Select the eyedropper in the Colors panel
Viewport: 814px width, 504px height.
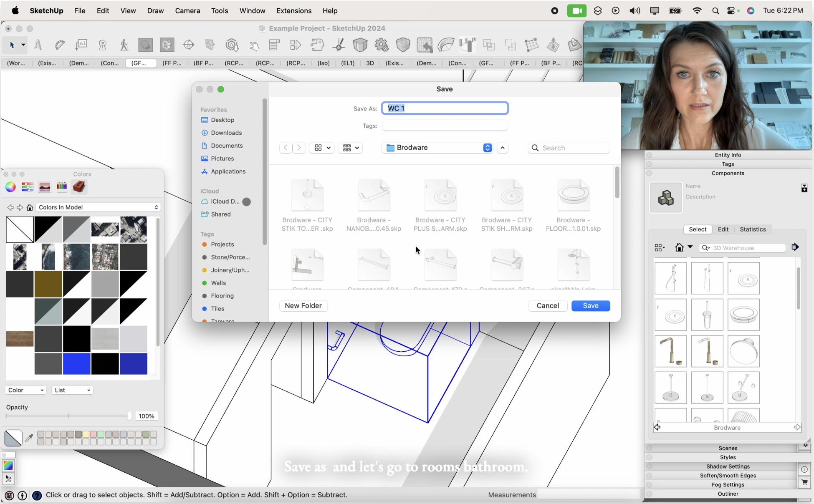click(29, 438)
